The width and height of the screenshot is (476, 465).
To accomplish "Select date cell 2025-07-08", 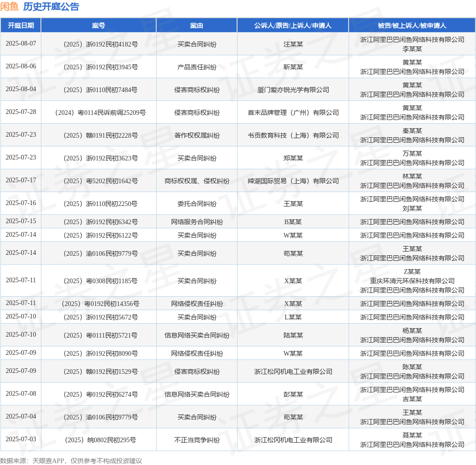I will (x=21, y=394).
